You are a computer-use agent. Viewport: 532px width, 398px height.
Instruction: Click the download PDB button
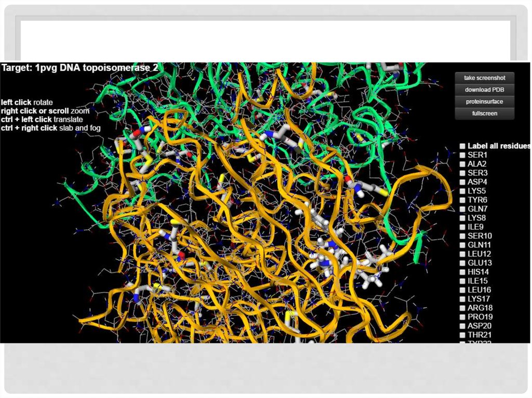(485, 90)
